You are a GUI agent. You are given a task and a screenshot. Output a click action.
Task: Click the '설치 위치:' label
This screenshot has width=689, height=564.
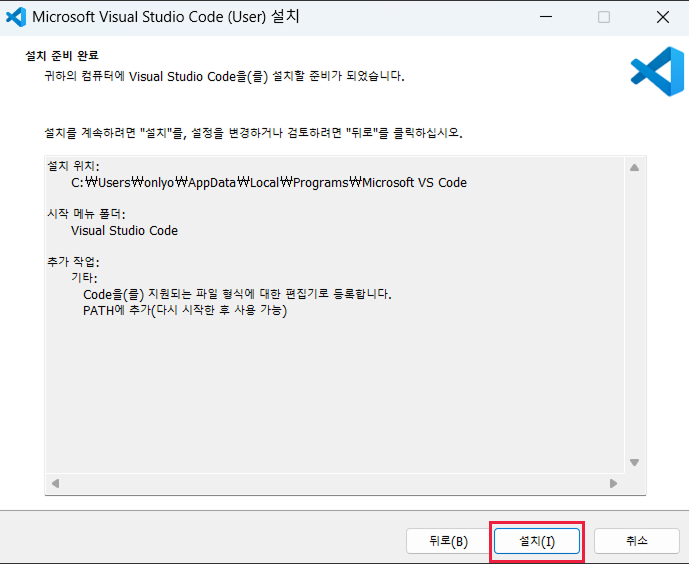(x=73, y=166)
